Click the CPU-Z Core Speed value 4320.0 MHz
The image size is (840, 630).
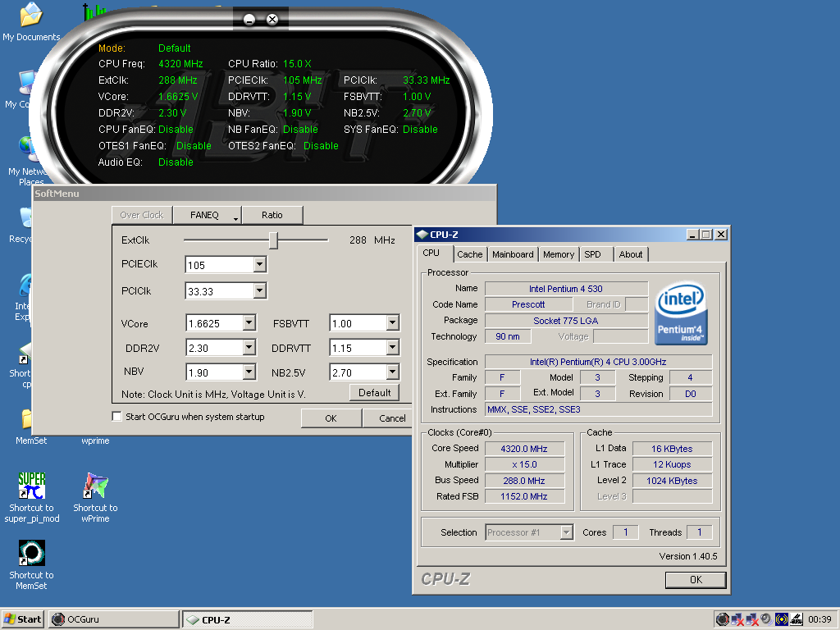pyautogui.click(x=524, y=449)
